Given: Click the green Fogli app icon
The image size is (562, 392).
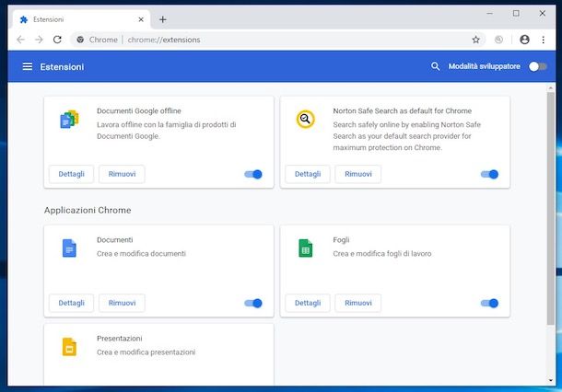Looking at the screenshot, I should [305, 248].
